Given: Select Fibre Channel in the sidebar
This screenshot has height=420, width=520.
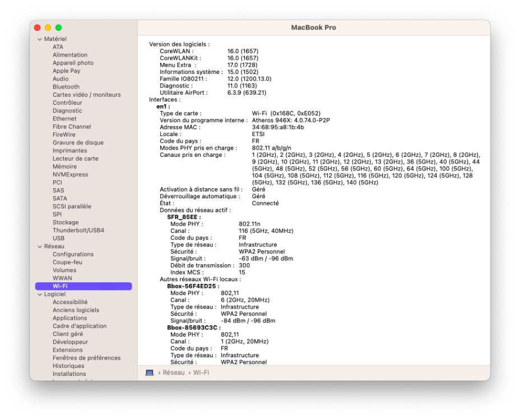Looking at the screenshot, I should pyautogui.click(x=72, y=127).
